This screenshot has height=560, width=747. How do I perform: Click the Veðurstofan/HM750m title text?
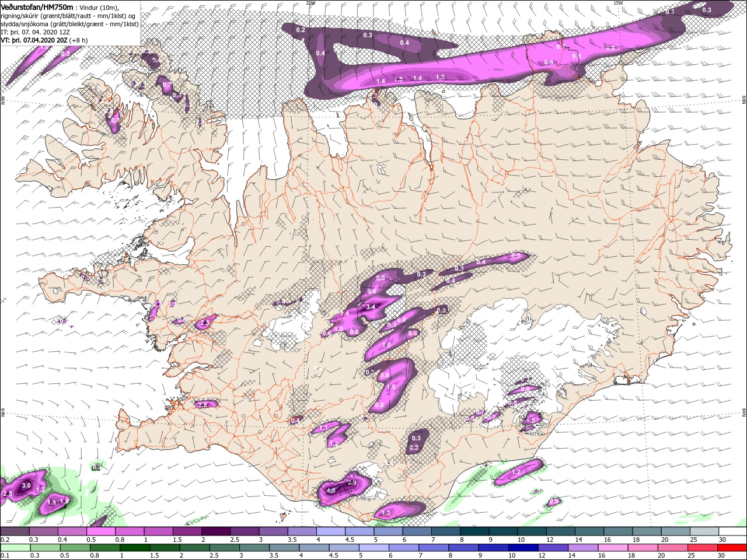(37, 6)
